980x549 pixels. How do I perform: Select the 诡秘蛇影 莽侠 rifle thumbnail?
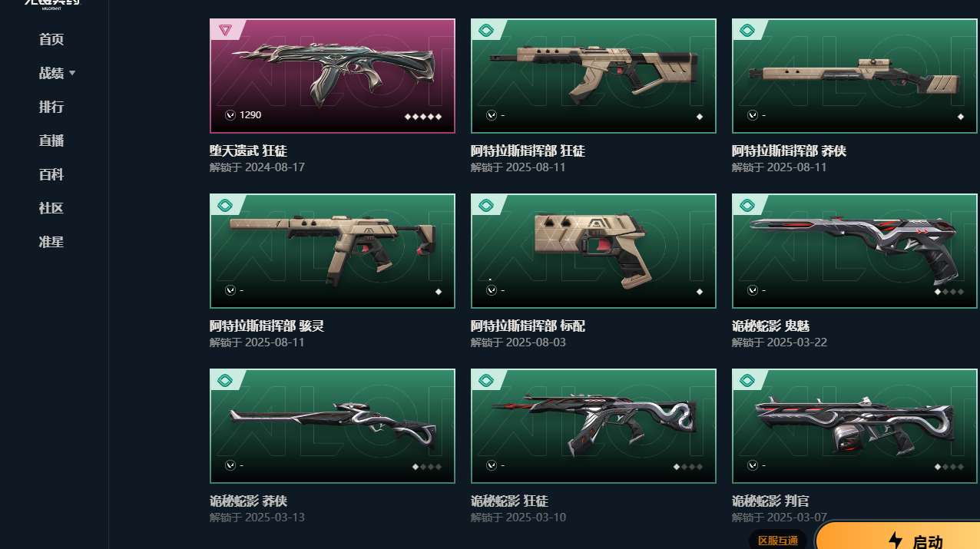point(333,426)
